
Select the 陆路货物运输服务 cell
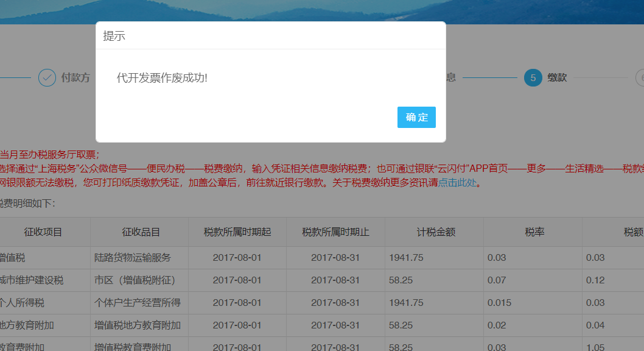[x=133, y=258]
